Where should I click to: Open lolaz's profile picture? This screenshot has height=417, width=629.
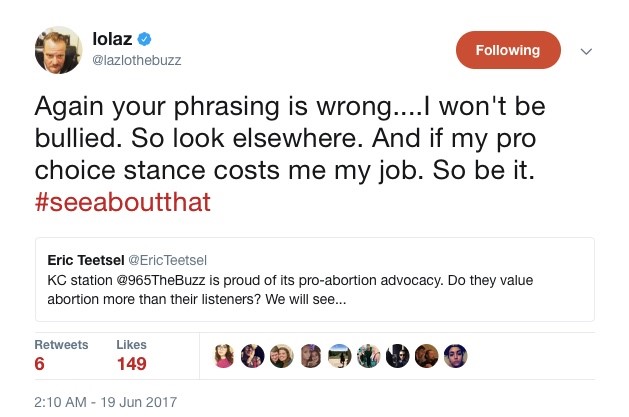(x=60, y=50)
